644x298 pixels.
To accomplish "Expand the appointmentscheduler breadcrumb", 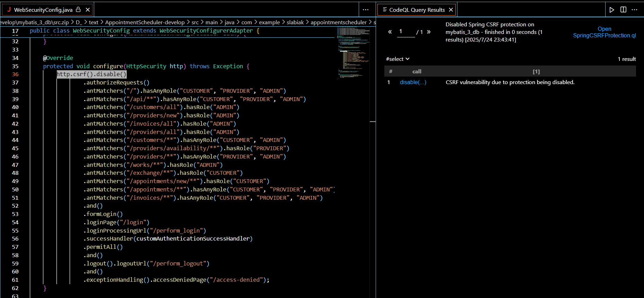I will tap(338, 22).
